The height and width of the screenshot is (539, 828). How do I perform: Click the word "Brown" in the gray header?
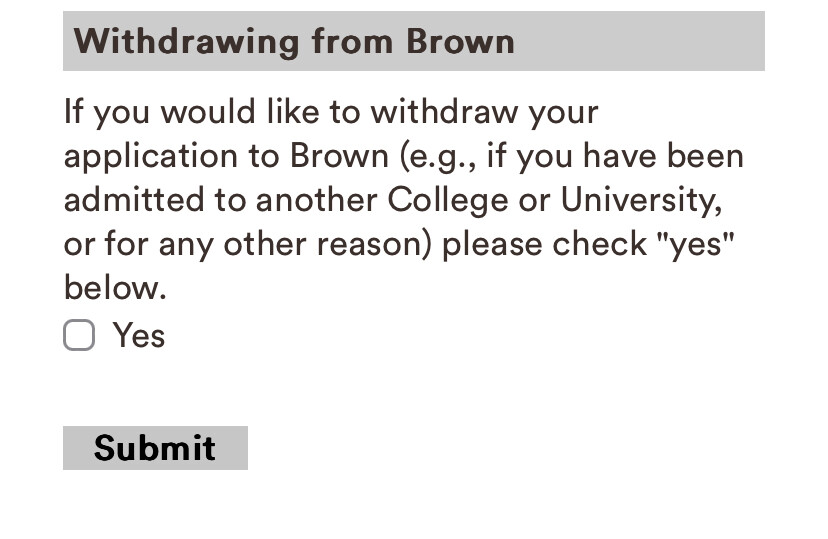pyautogui.click(x=460, y=42)
